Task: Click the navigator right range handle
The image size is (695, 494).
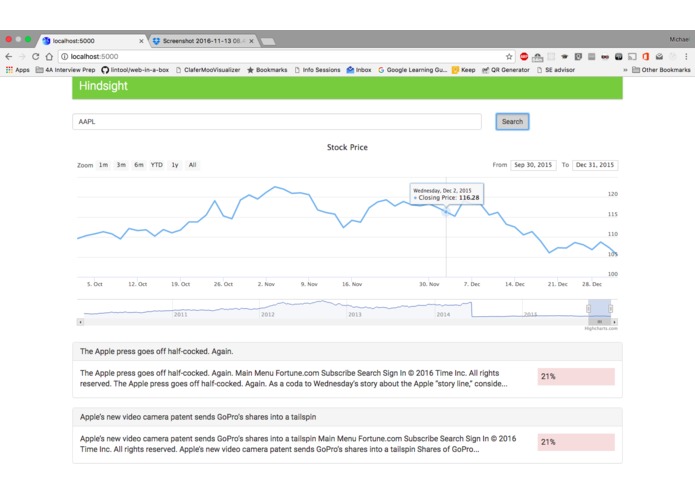Action: (x=610, y=308)
